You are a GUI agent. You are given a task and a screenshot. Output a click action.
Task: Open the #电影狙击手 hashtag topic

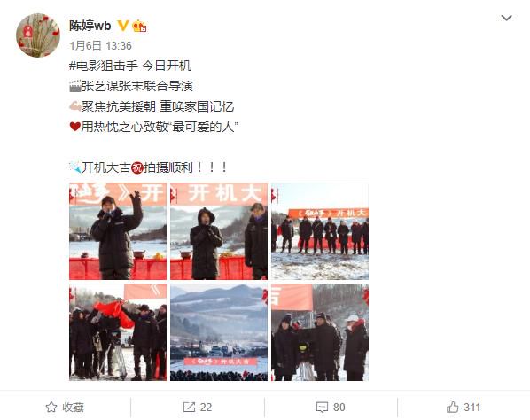[104, 66]
